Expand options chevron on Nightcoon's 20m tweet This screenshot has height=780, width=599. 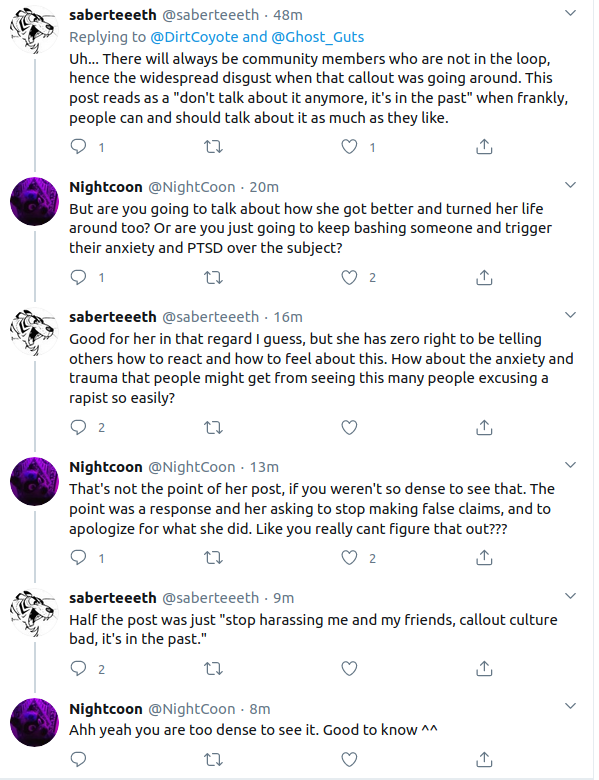571,185
